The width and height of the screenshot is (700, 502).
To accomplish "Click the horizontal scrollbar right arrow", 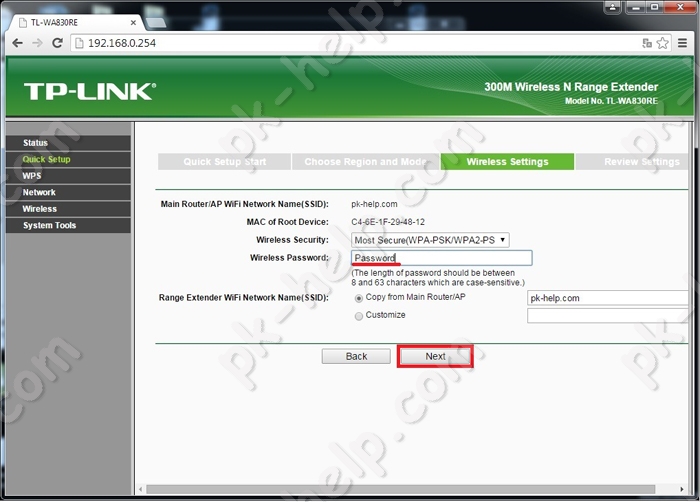I will tap(682, 489).
